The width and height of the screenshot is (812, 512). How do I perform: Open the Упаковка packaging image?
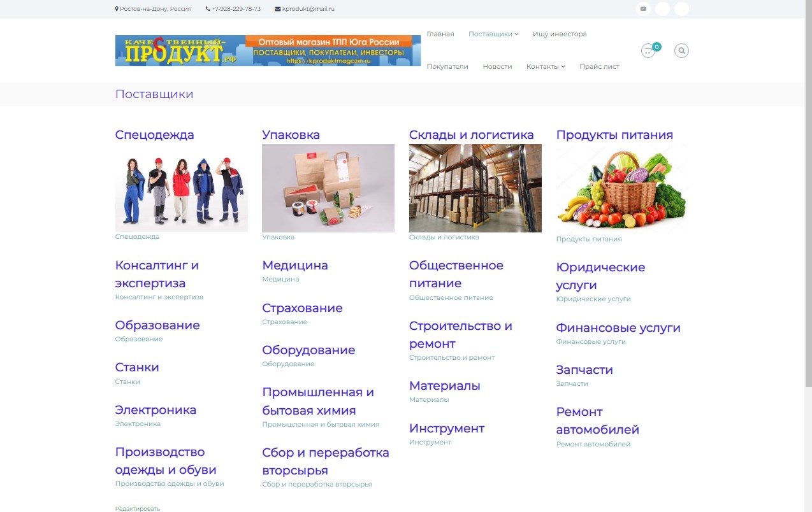[x=328, y=188]
